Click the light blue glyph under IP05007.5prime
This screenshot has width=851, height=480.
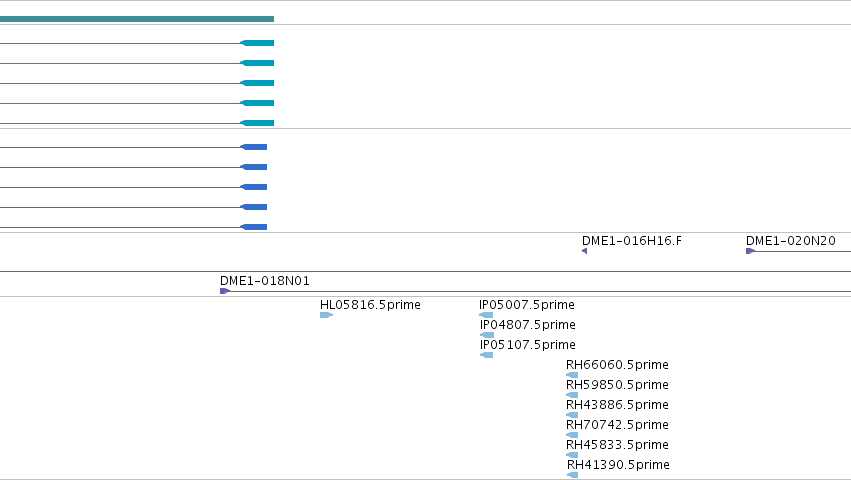486,315
